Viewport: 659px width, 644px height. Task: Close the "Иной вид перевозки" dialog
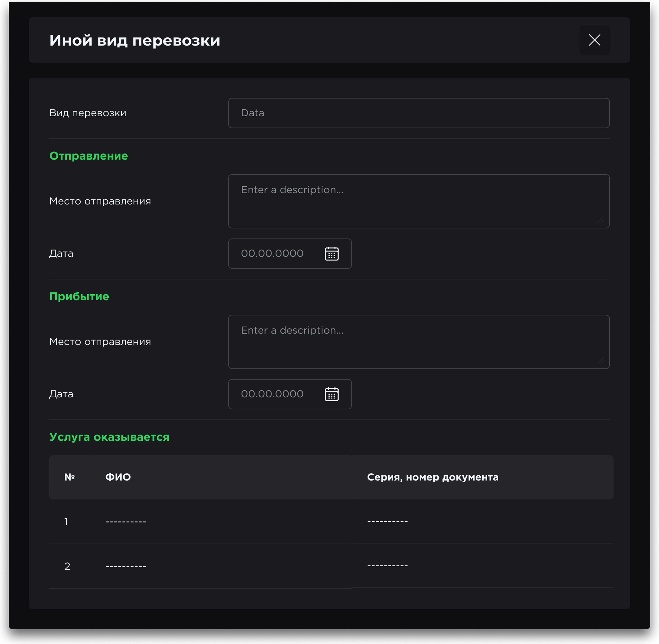click(594, 40)
